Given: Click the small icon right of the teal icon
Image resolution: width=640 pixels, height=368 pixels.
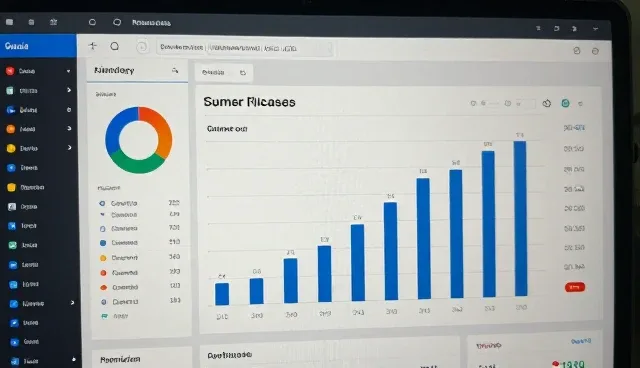Looking at the screenshot, I should pos(580,104).
